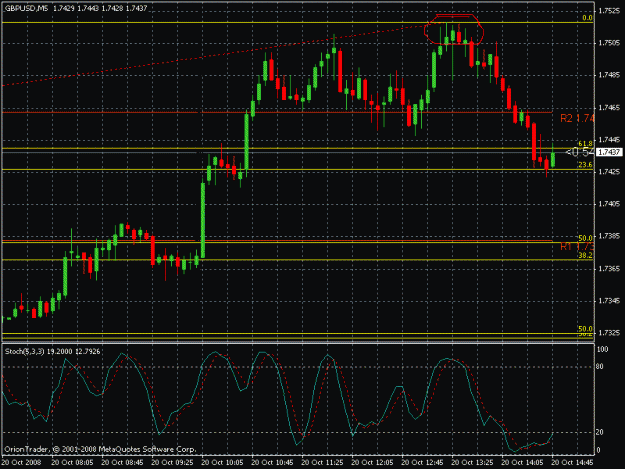Click price axis label 1.7325

point(609,333)
